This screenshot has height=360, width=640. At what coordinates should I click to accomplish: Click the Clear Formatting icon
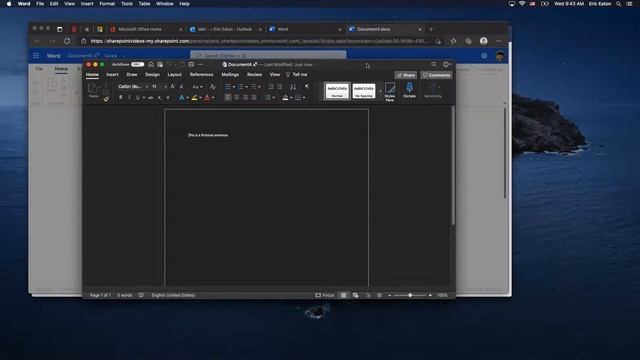212,87
